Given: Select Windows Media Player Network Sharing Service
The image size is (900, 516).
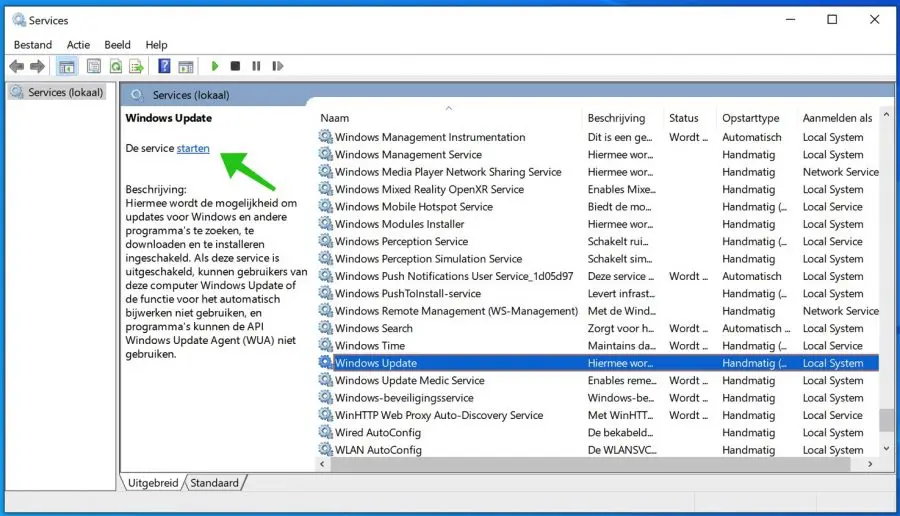Looking at the screenshot, I should 598,172.
